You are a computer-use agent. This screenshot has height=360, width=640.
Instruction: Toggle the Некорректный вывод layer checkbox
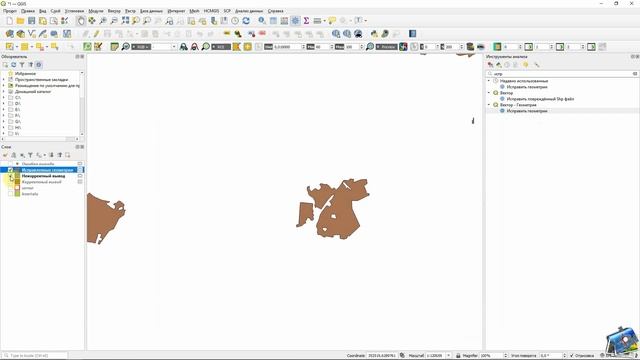point(10,176)
